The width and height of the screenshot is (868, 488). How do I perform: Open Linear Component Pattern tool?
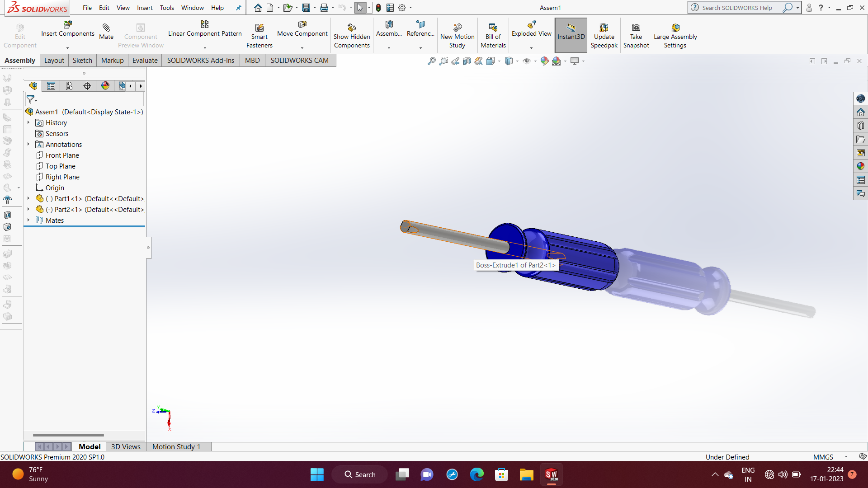[205, 29]
